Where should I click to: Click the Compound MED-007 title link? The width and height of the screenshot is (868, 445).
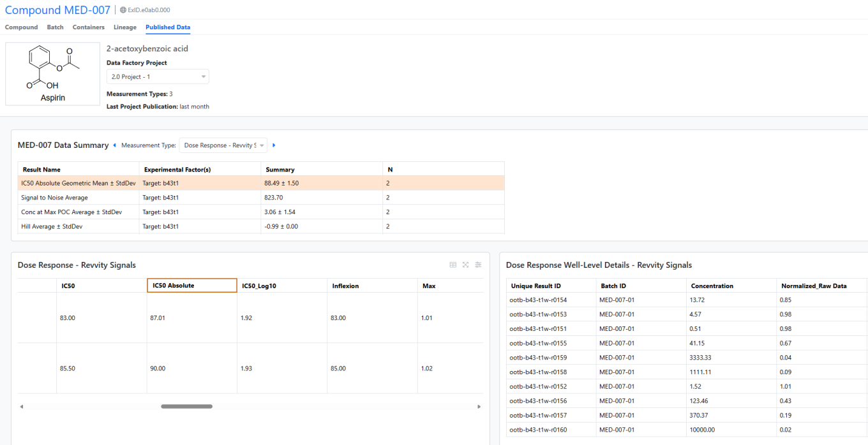pos(57,10)
